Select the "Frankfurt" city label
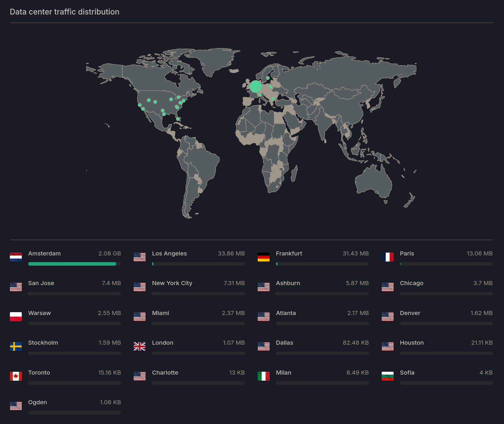 tap(289, 253)
